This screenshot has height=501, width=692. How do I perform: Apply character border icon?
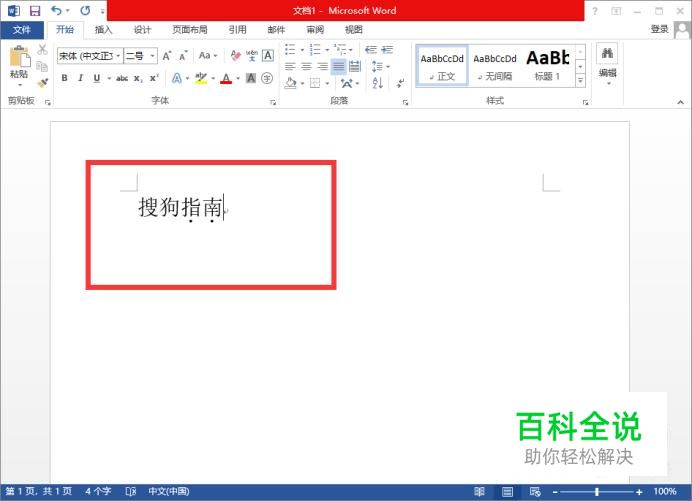click(267, 56)
